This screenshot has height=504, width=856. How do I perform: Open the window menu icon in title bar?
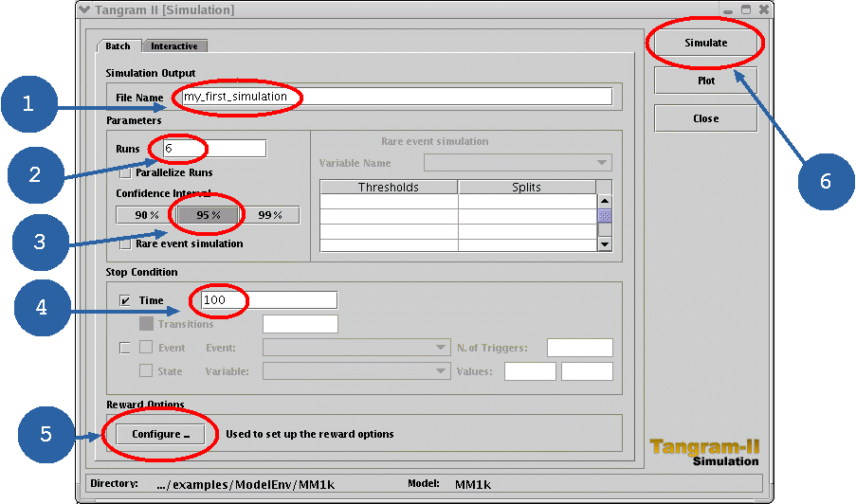(x=84, y=9)
